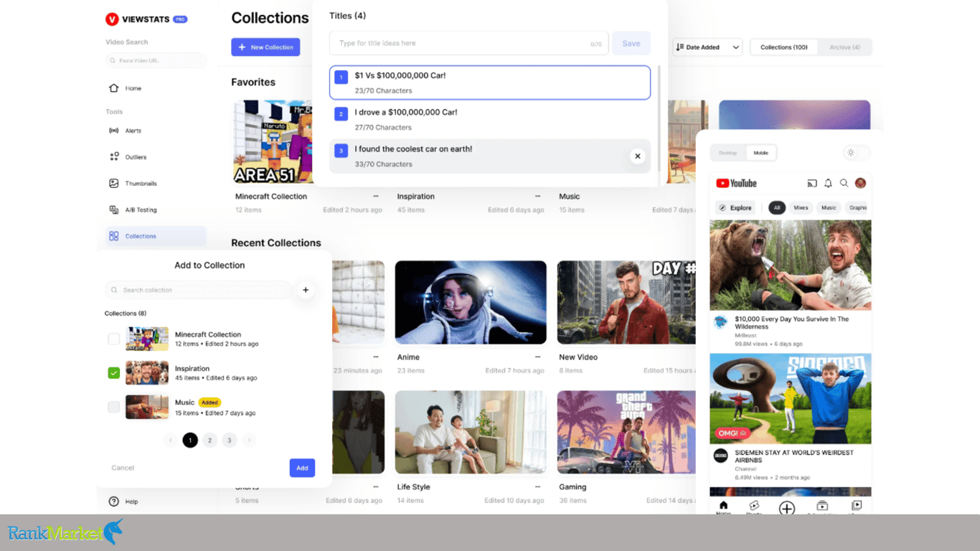Screen dimensions: 980x551
Task: Tap the Subscriptions icon in YouTube bottom bar
Action: coord(822,507)
